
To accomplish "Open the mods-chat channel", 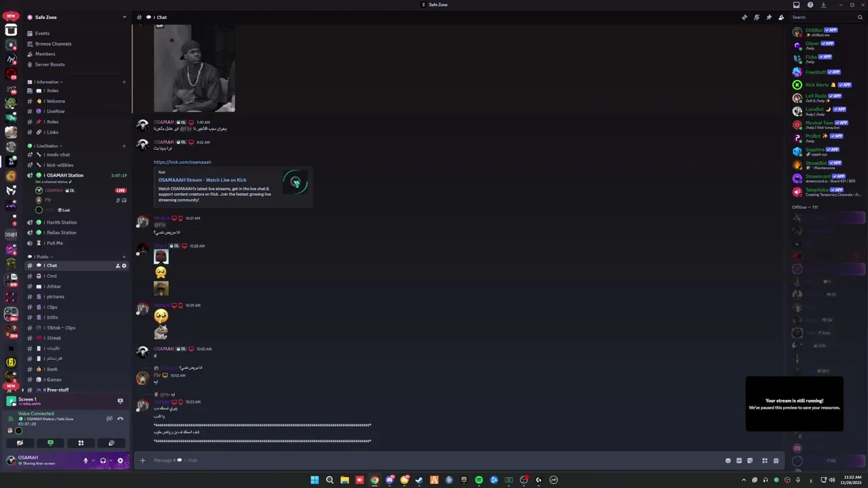I will (x=77, y=155).
